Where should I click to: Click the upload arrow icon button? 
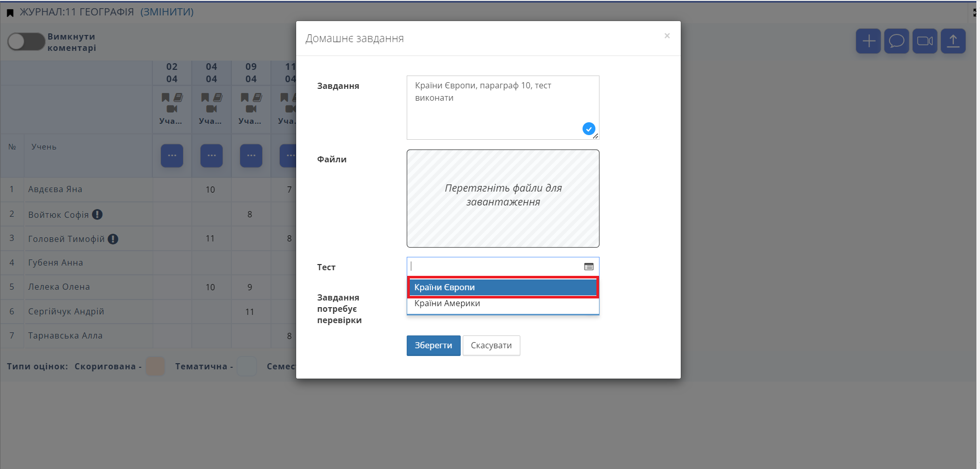[x=953, y=41]
